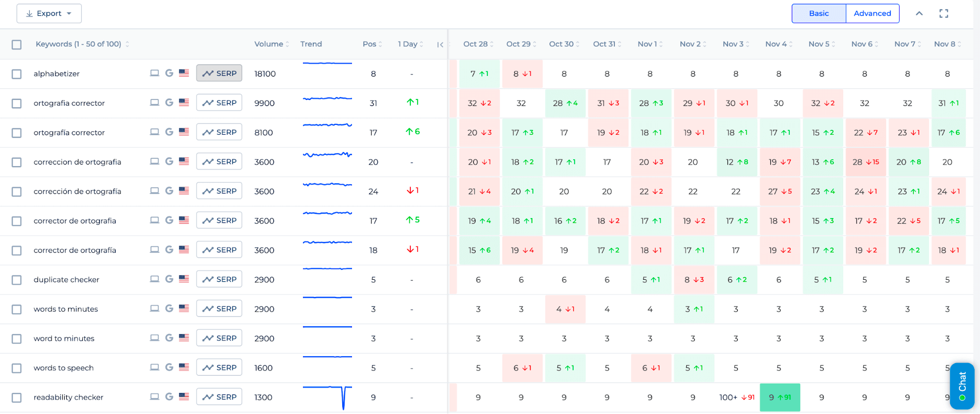This screenshot has width=980, height=414.
Task: Open the Chat widget
Action: [x=962, y=386]
